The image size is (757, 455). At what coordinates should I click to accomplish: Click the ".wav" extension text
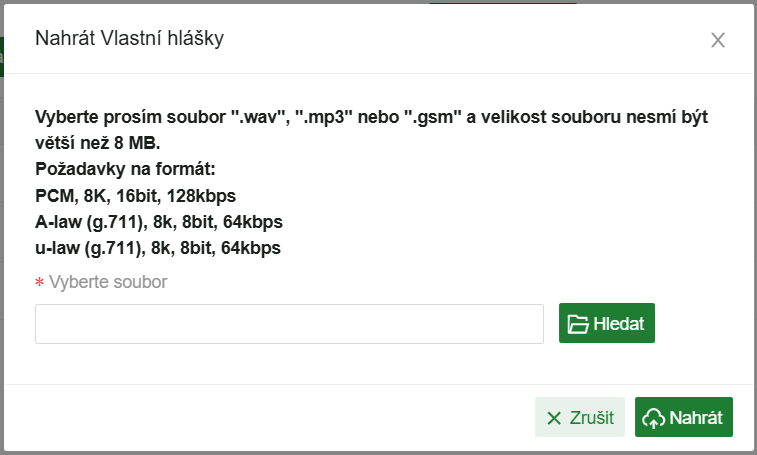258,116
